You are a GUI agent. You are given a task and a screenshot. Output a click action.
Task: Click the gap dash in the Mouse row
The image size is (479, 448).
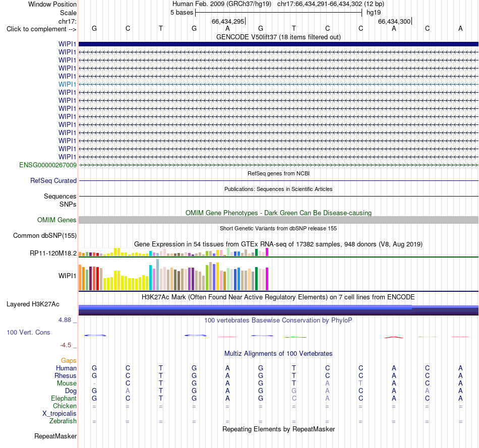click(94, 383)
